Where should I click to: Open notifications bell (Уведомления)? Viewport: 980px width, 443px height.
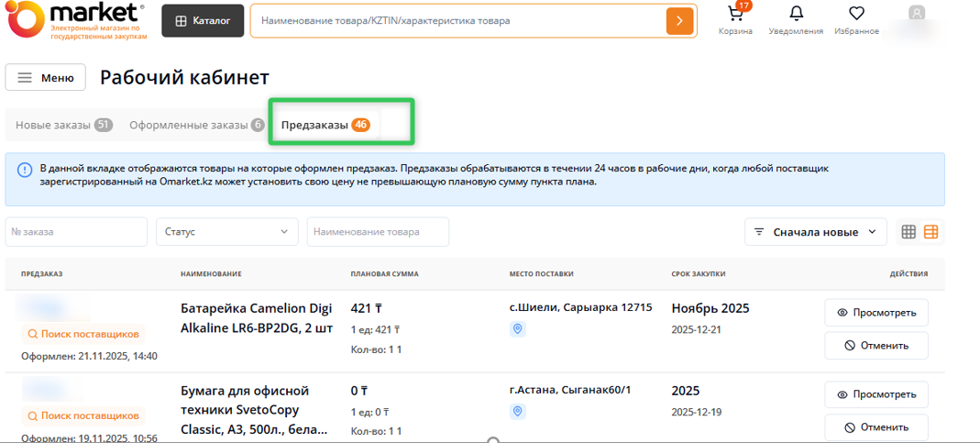tap(796, 15)
